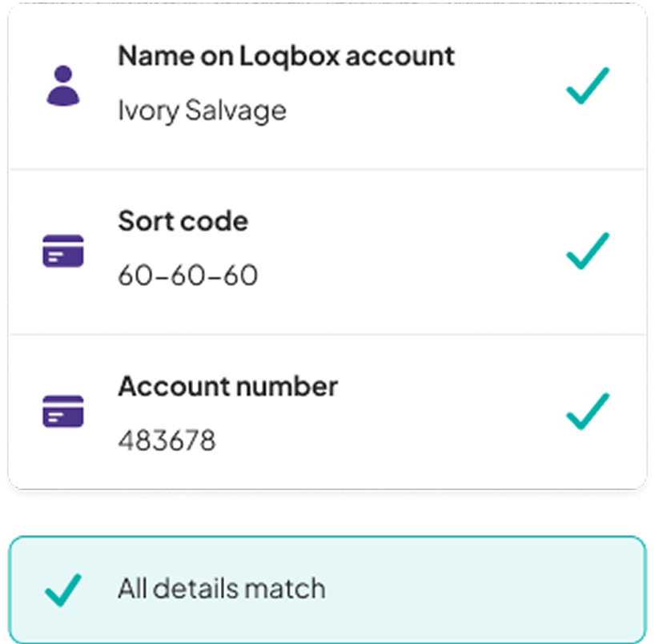
Task: Click the "Name on Loqbox account" heading
Action: pos(286,56)
